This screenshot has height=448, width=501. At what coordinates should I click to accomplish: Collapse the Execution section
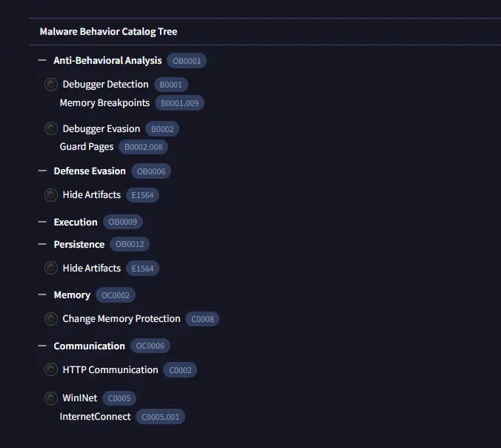tap(42, 222)
